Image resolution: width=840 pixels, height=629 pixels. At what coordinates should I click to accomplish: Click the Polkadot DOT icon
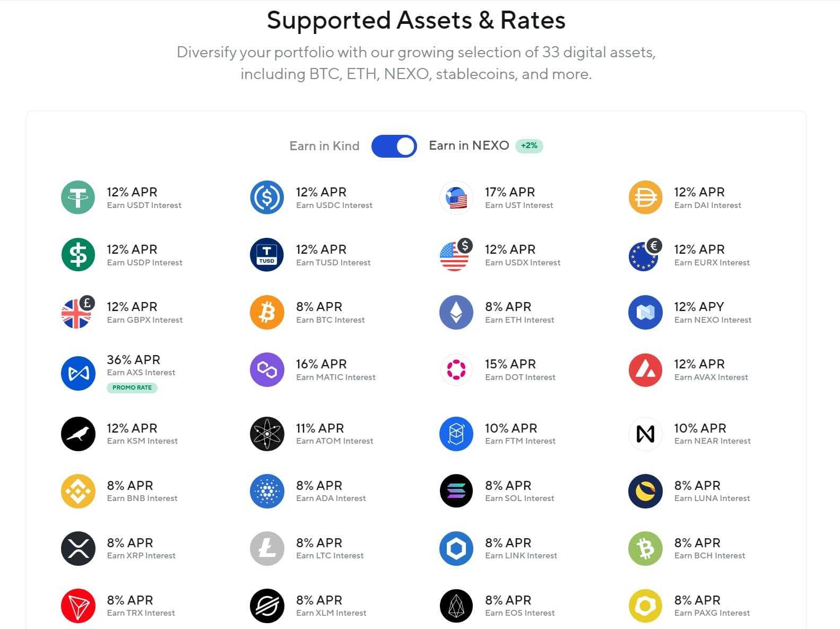tap(456, 369)
